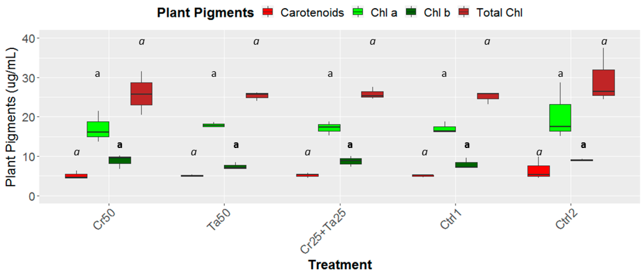The height and width of the screenshot is (274, 644).
Task: Click the Chl a box for Ctrl1
Action: 444,129
